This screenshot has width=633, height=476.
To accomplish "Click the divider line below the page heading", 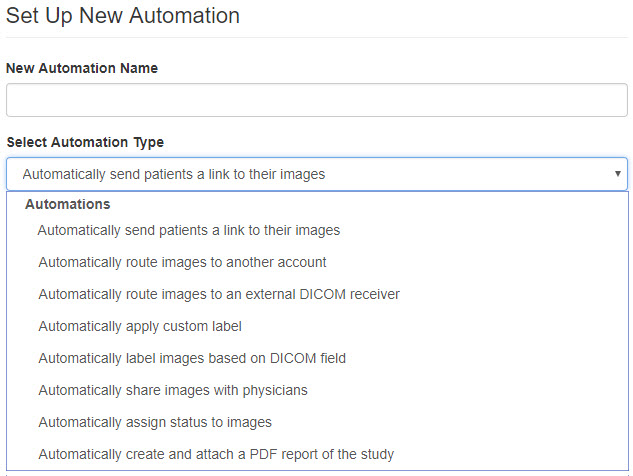I will pyautogui.click(x=316, y=38).
